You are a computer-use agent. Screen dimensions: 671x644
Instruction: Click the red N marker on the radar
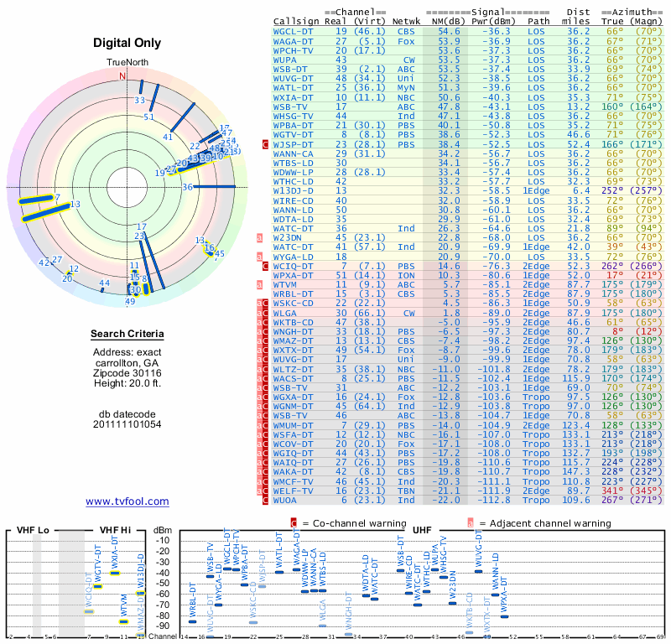pyautogui.click(x=122, y=76)
